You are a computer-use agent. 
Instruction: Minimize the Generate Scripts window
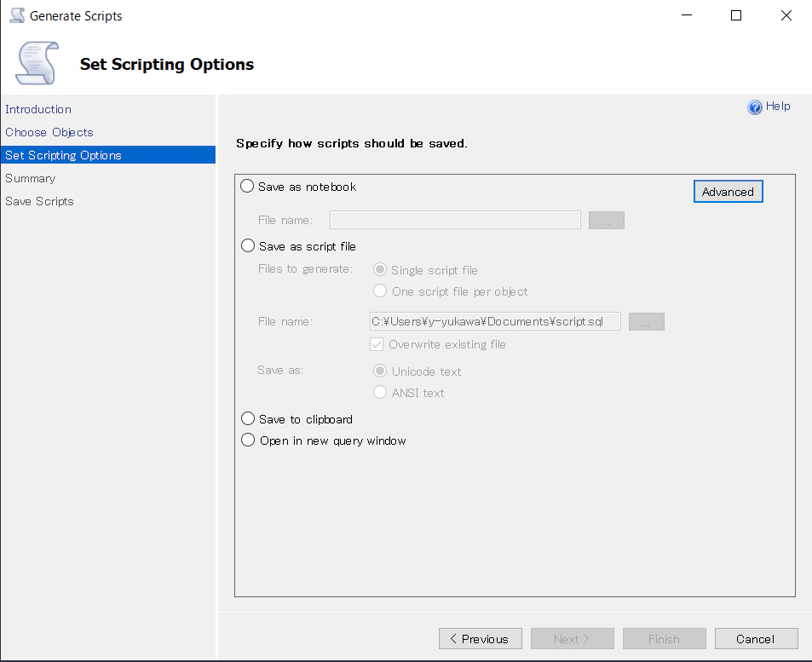[x=687, y=15]
